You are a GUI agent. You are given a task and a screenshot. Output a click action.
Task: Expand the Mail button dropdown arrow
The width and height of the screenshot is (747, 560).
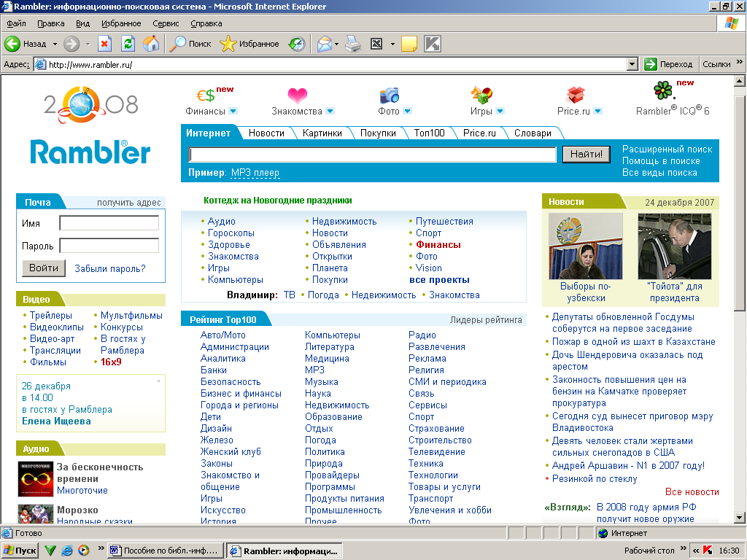[x=337, y=44]
